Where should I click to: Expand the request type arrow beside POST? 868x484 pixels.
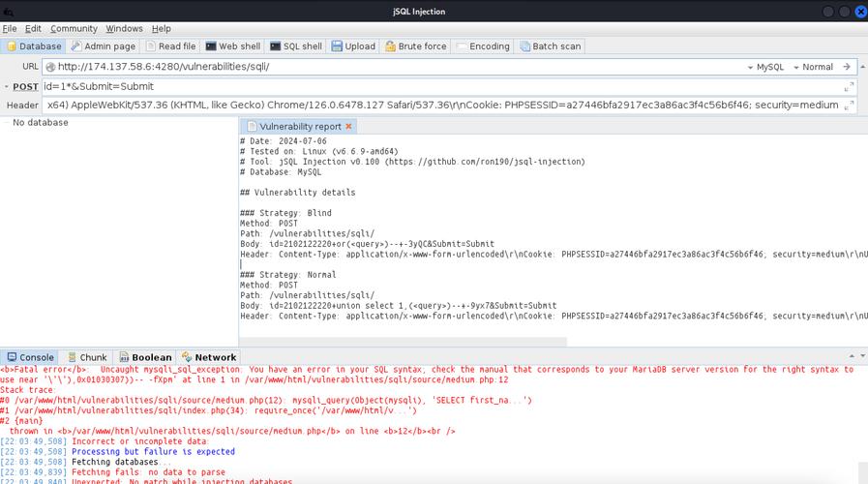coord(6,86)
